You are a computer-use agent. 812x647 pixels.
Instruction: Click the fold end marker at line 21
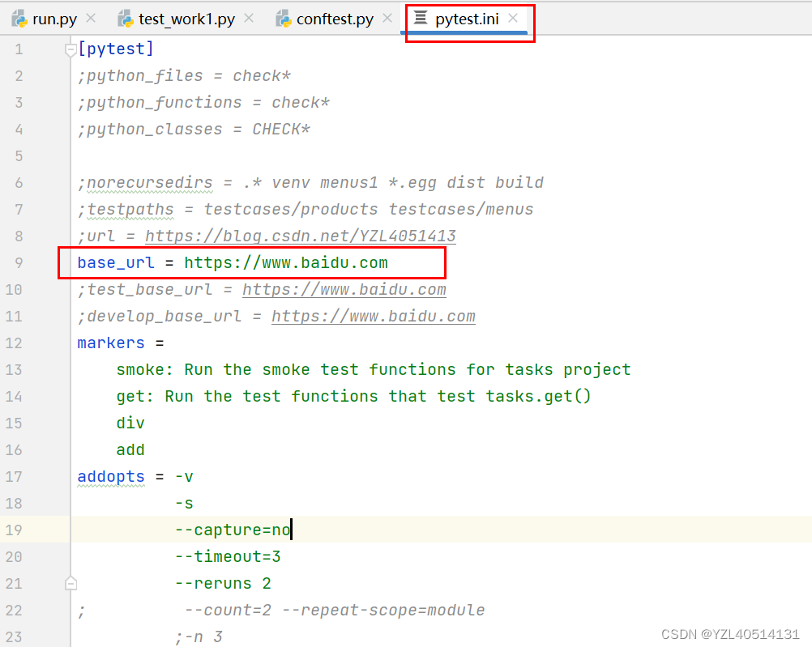click(71, 583)
